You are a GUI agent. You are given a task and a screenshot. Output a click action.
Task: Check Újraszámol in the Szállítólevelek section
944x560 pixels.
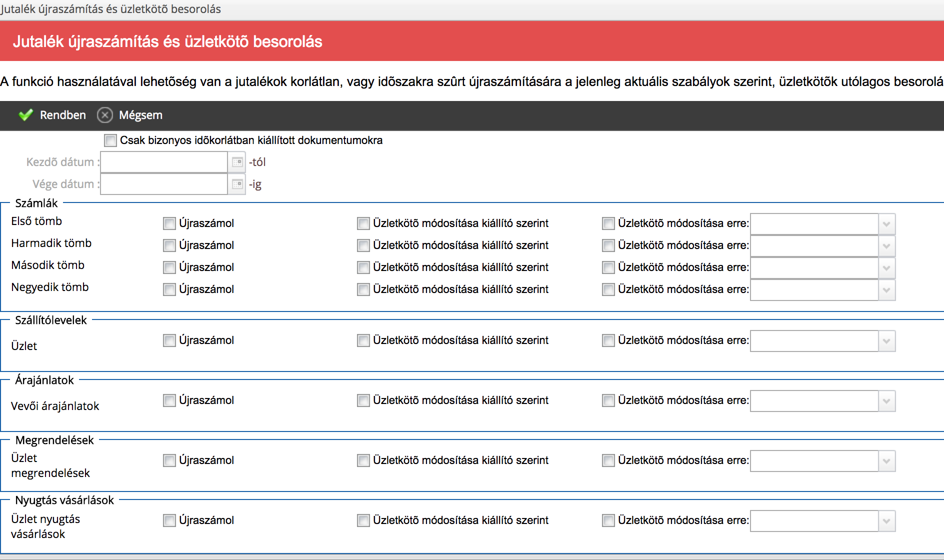[x=169, y=340]
